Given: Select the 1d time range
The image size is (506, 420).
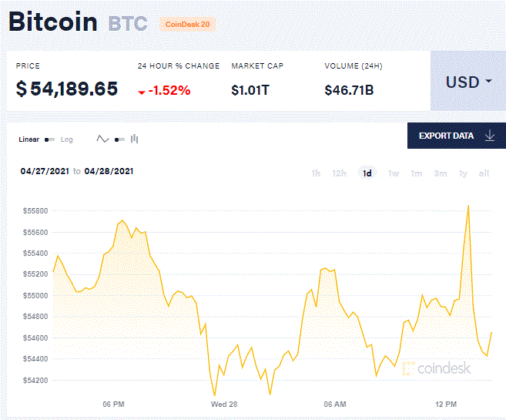Looking at the screenshot, I should [367, 173].
